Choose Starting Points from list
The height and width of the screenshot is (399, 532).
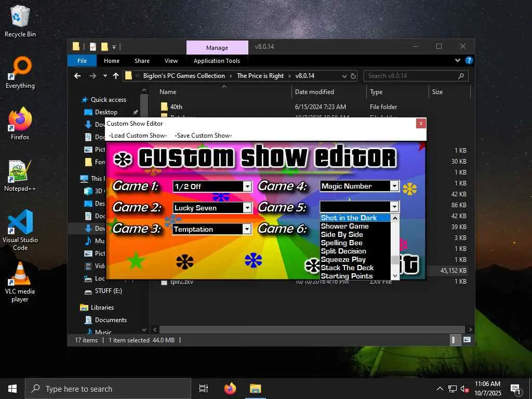pos(355,276)
